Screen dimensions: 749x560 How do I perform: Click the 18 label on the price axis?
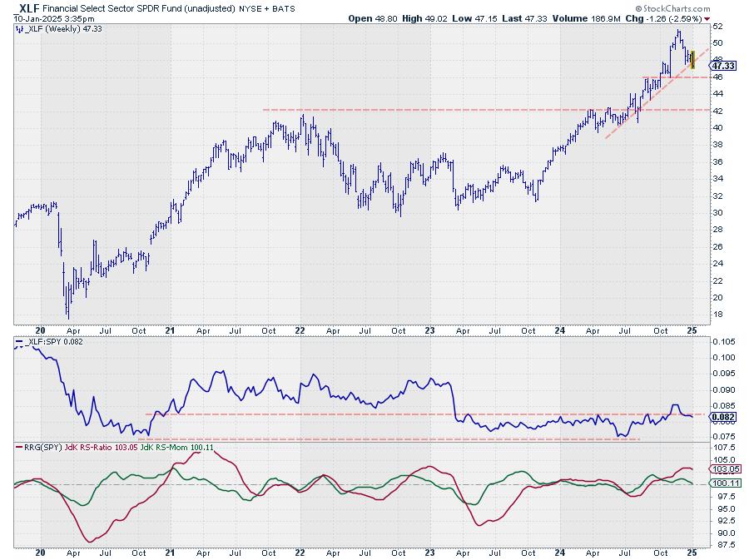coord(717,315)
